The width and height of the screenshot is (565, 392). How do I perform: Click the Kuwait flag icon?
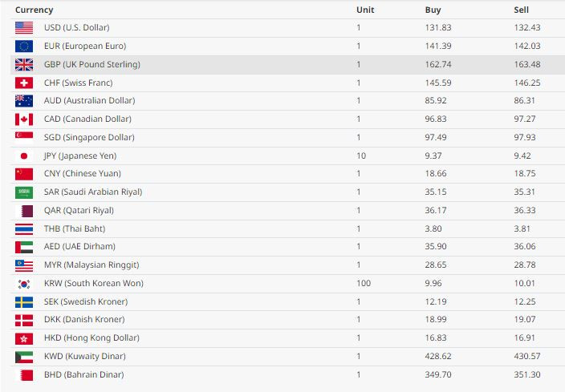24,357
